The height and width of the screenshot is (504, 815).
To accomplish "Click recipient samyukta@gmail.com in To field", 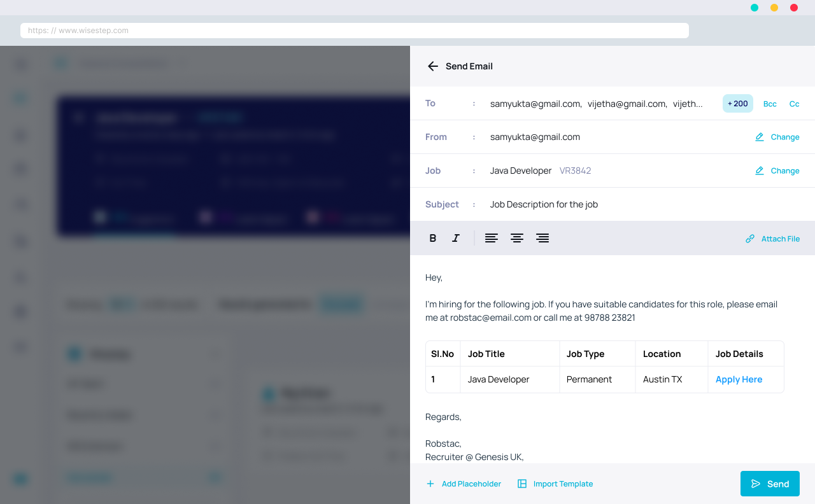I will (535, 104).
